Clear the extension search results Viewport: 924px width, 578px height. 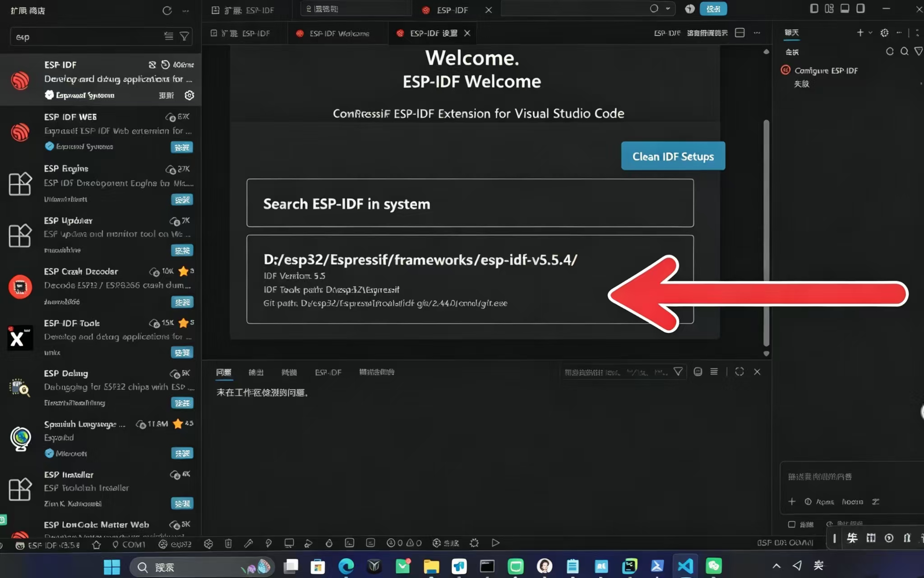168,36
